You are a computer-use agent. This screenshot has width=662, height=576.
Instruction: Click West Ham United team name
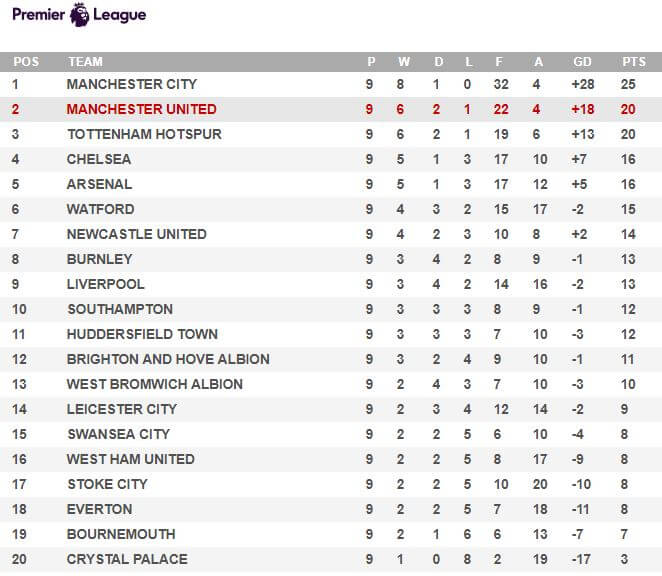131,459
